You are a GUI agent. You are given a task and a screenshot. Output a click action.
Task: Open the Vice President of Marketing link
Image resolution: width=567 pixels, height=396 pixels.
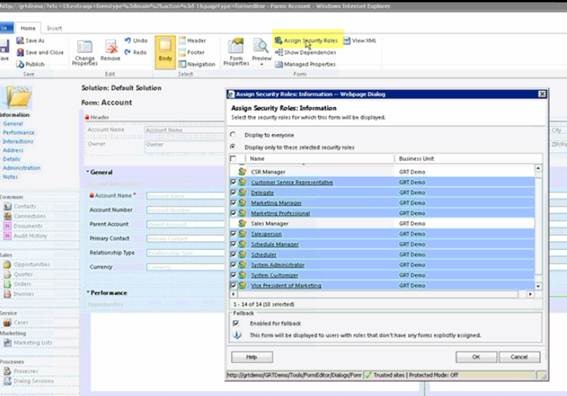[x=286, y=286]
